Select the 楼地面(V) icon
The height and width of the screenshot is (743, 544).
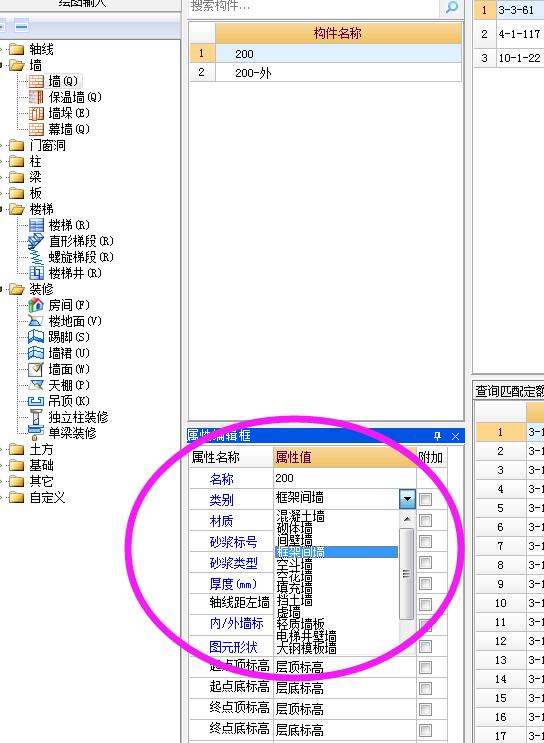[36, 321]
